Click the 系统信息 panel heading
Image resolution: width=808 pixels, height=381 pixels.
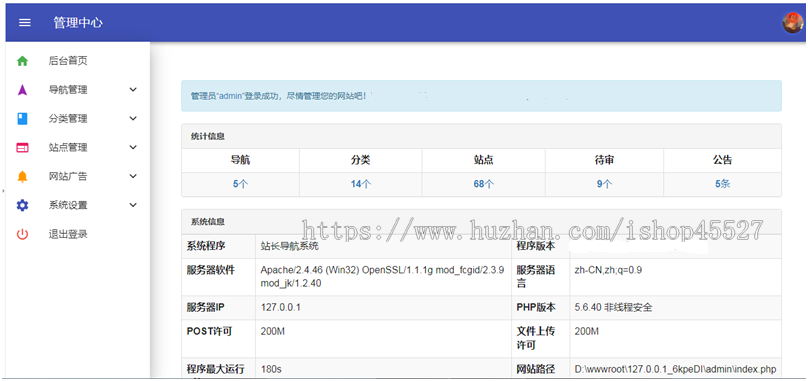[x=208, y=222]
